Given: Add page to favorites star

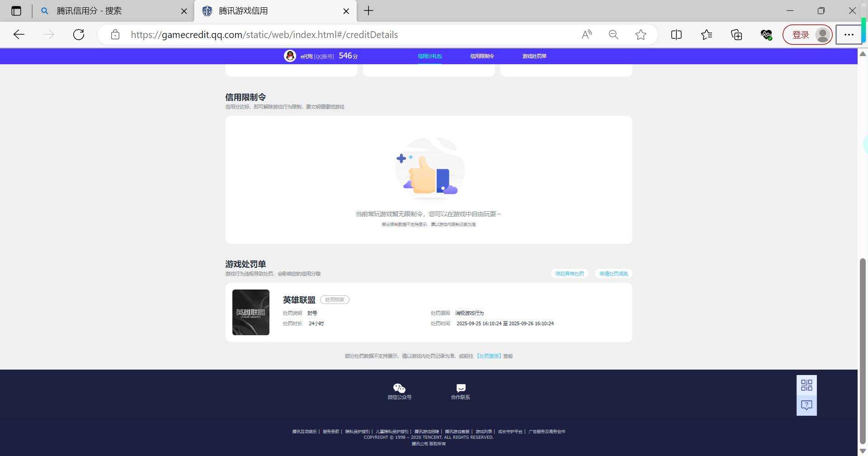Looking at the screenshot, I should [641, 34].
